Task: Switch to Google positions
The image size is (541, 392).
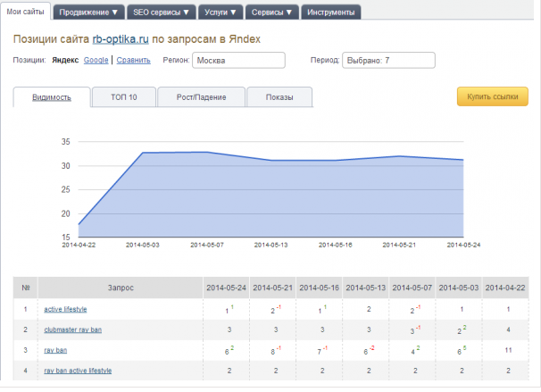Action: coord(96,60)
